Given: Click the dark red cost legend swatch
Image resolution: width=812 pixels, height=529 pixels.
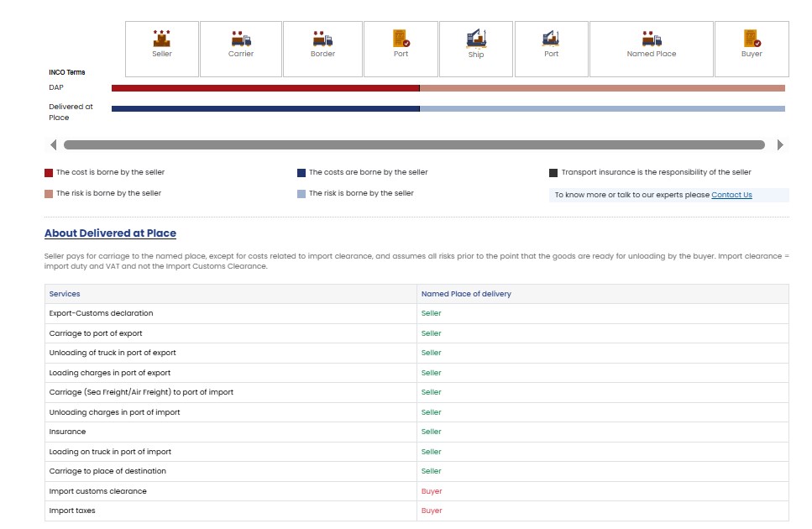Looking at the screenshot, I should [x=49, y=173].
